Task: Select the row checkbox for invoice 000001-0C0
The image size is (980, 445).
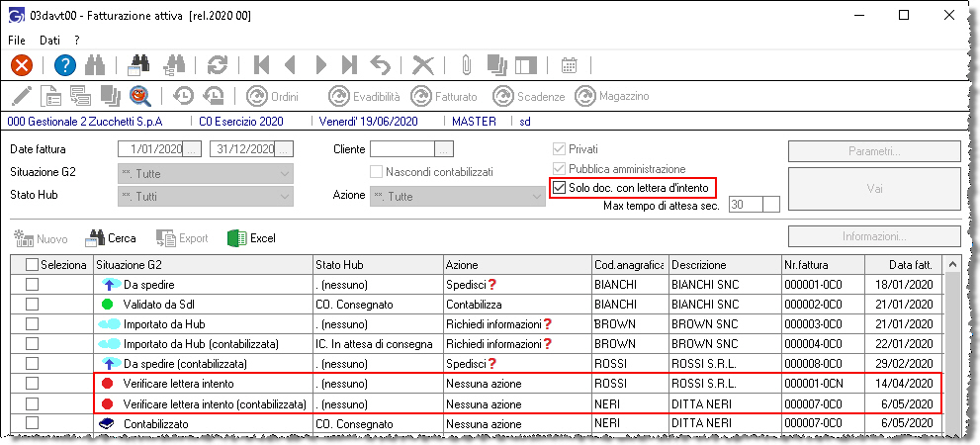Action: pyautogui.click(x=32, y=285)
